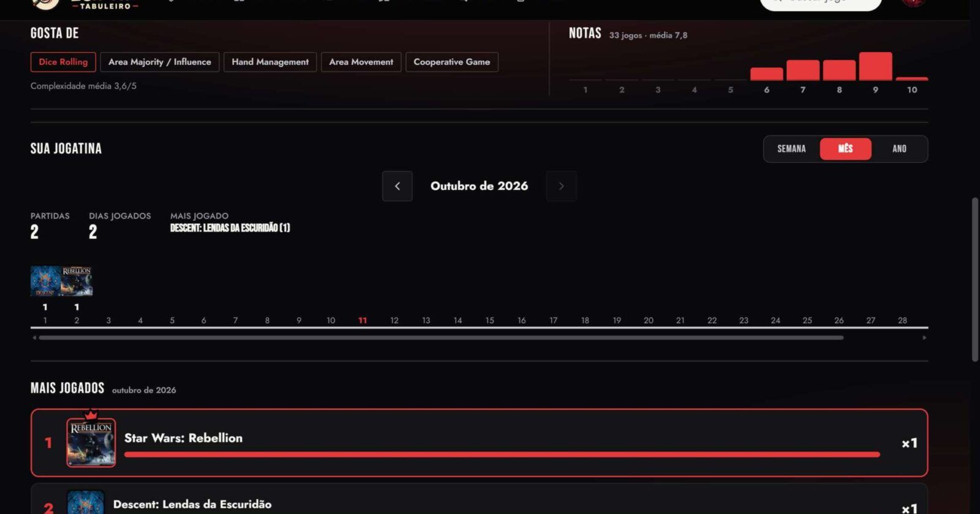The height and width of the screenshot is (514, 980).
Task: Click the rating 9 bar in Notas
Action: point(875,66)
